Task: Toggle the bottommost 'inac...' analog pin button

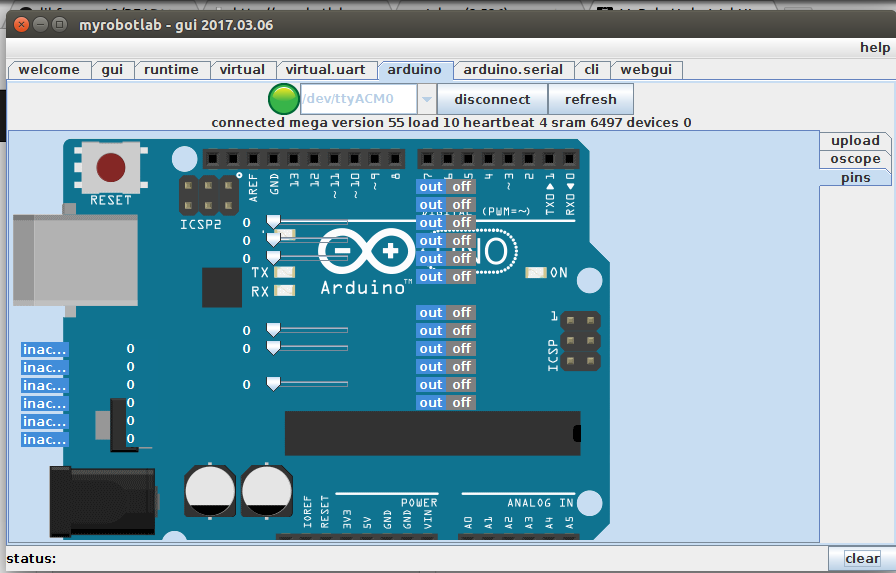Action: [45, 439]
